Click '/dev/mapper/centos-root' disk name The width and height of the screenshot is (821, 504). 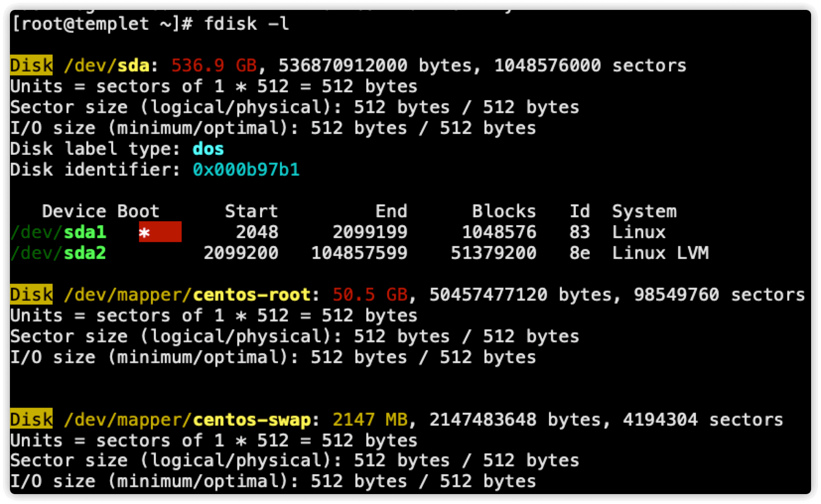click(187, 295)
